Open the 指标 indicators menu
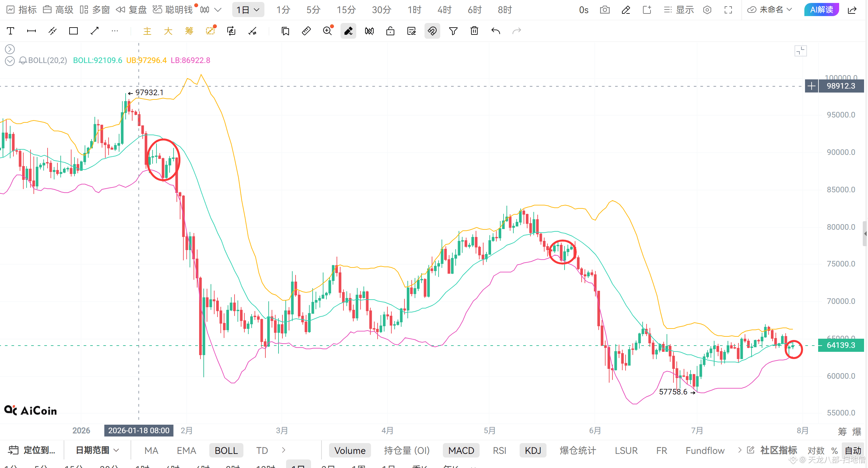 coord(22,10)
